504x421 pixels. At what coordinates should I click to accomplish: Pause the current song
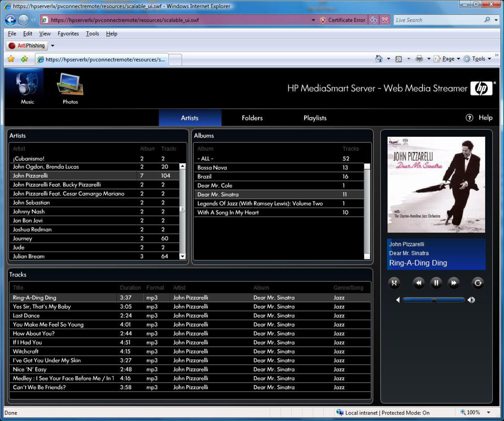tap(436, 283)
